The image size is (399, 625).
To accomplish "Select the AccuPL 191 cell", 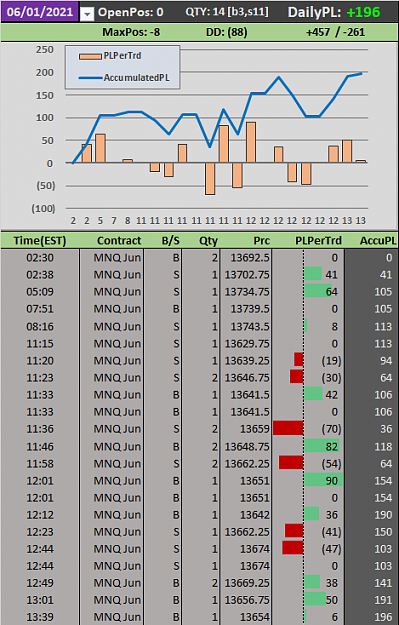I will 371,600.
